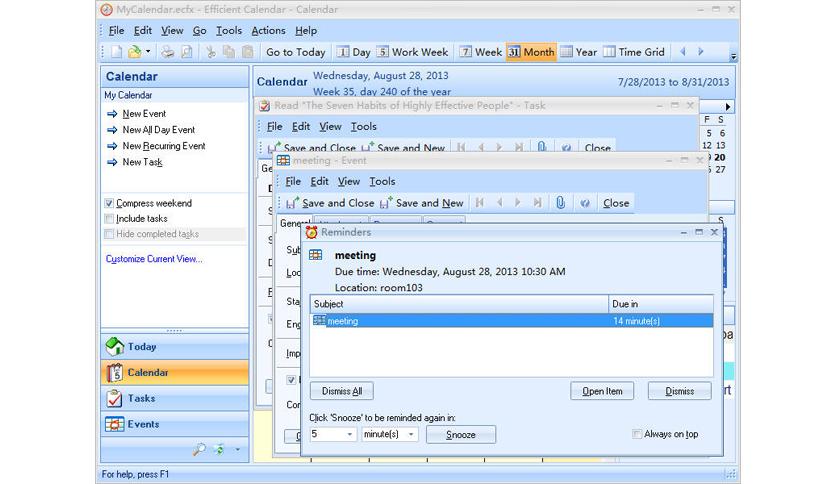Viewport: 836px width, 484px height.
Task: Click New Recurring Event link
Action: coord(164,146)
